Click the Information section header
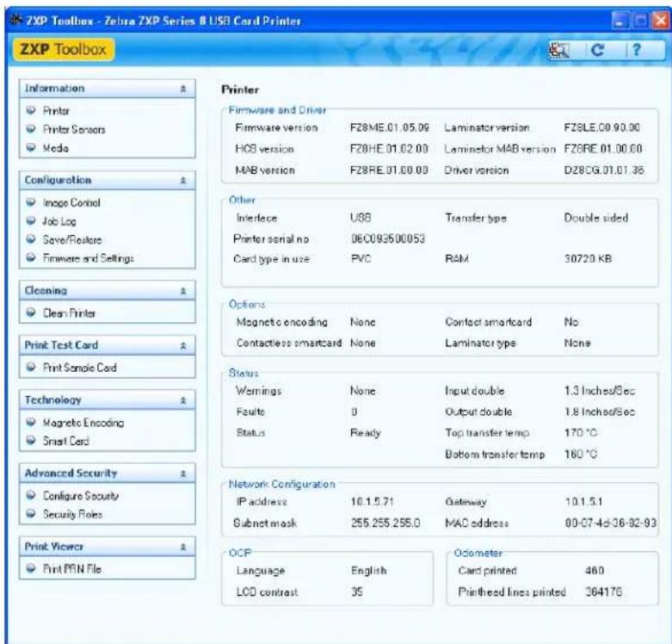Viewport: 672px width, 644px height. point(108,89)
